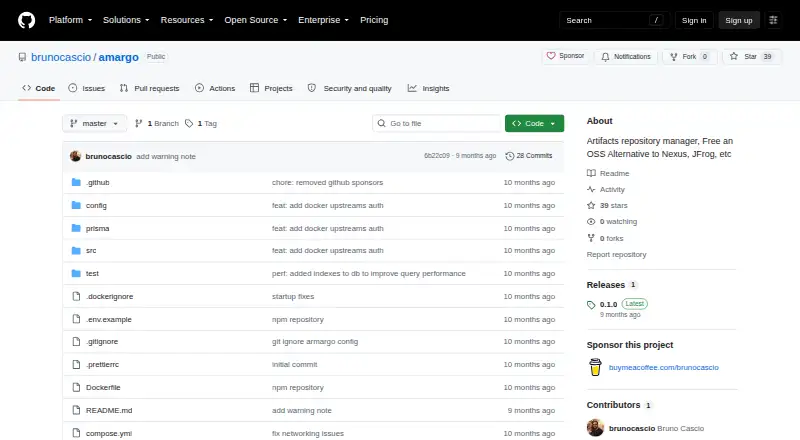Click the .env.example file icon
This screenshot has height=440, width=800.
[x=76, y=319]
